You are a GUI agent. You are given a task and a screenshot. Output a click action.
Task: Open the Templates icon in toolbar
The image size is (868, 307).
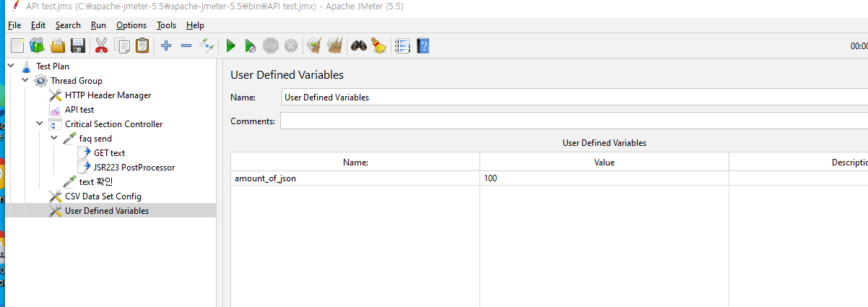click(37, 46)
